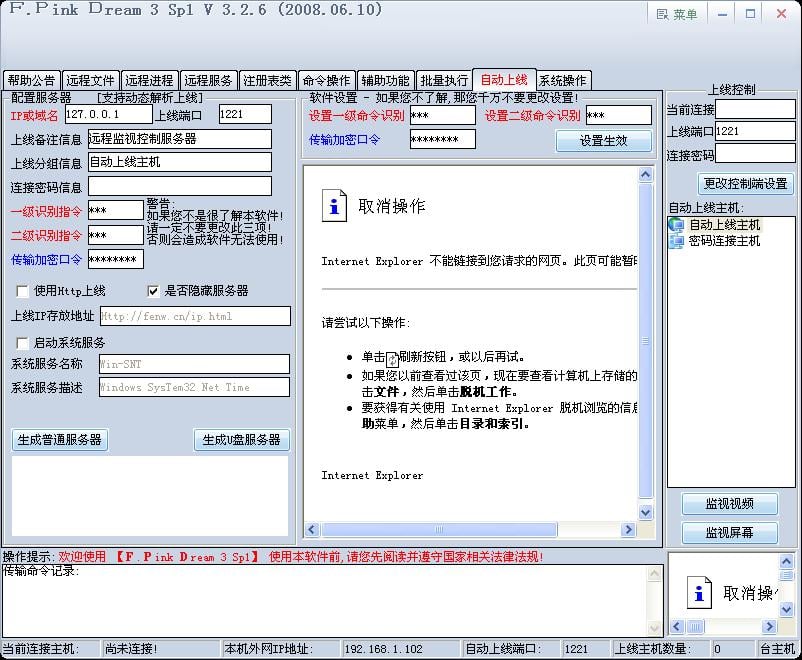Click the 更改控制端设置 button
The height and width of the screenshot is (660, 802).
coord(745,184)
